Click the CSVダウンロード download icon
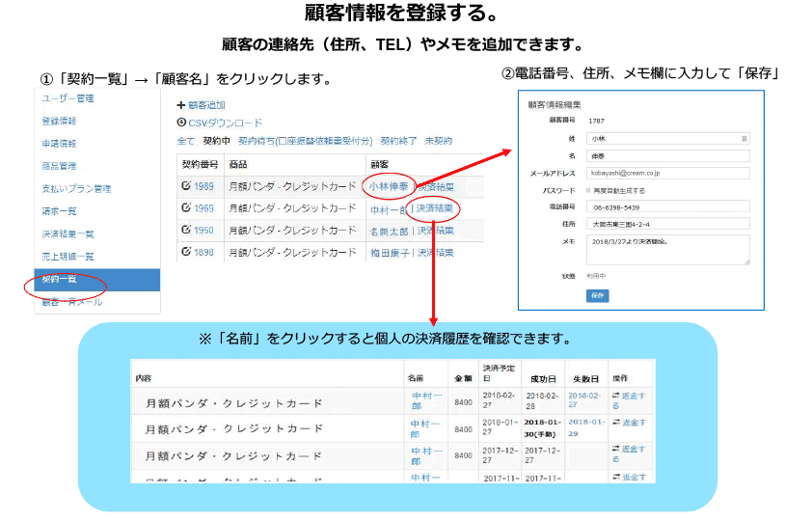 click(180, 123)
